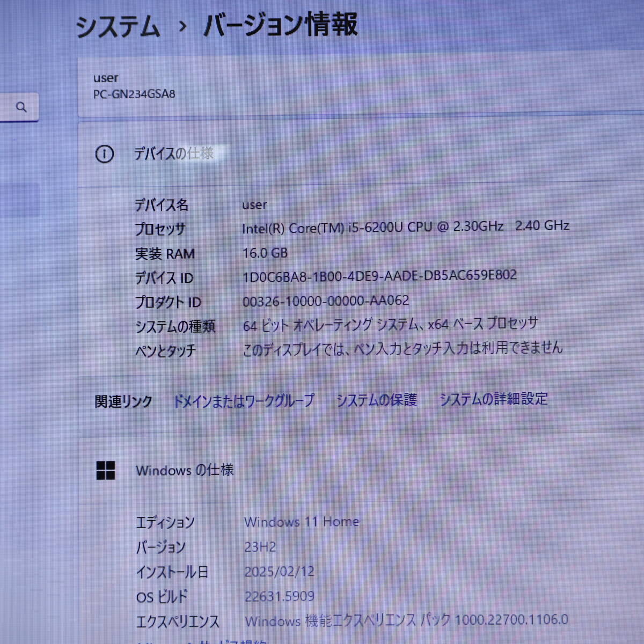The height and width of the screenshot is (644, 644).
Task: Click the デバイス名 label
Action: tap(162, 205)
